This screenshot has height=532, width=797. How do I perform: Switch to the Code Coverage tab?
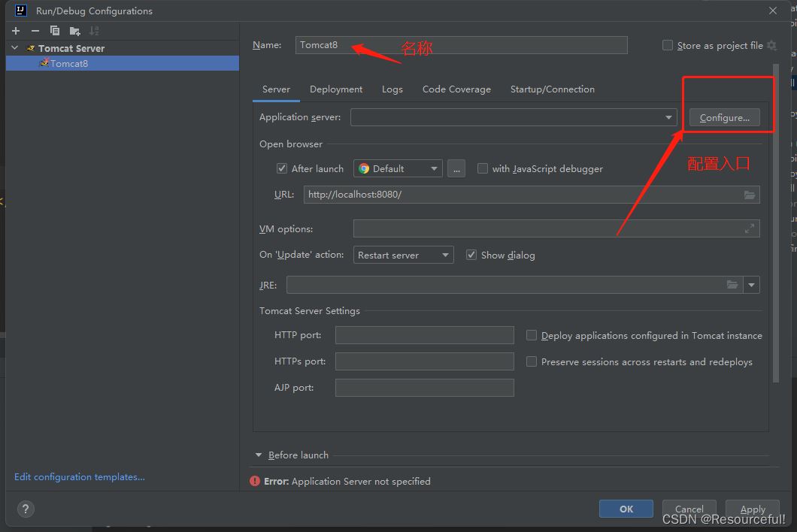pos(456,89)
